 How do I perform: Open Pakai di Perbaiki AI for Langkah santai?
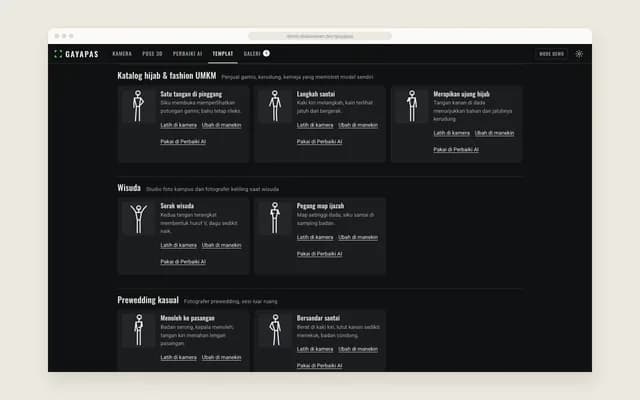(319, 142)
